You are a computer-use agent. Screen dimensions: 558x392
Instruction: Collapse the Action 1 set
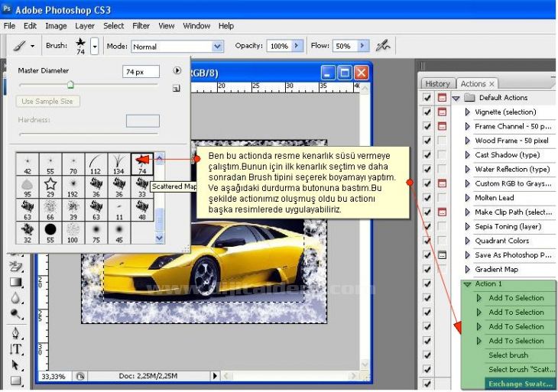point(467,283)
